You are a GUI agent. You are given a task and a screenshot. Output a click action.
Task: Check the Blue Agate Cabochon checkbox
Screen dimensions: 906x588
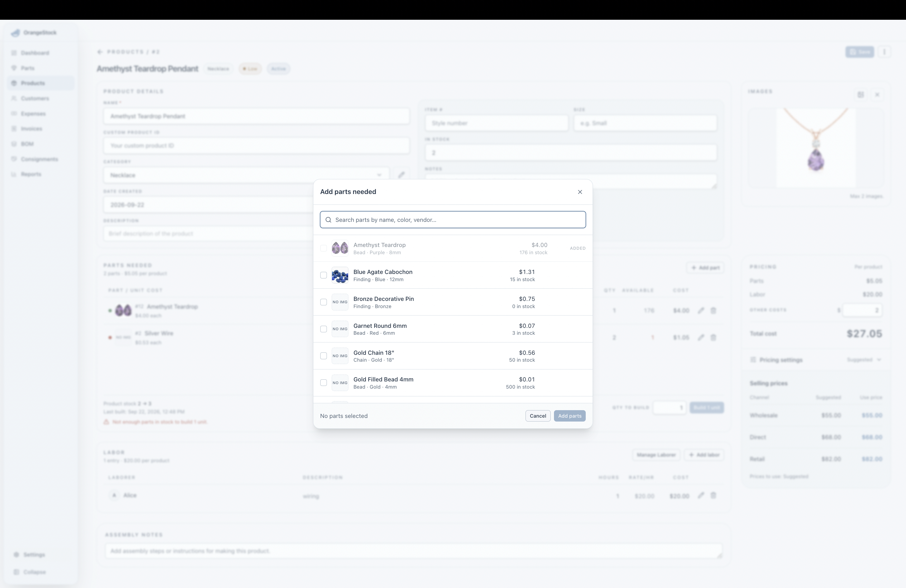(324, 275)
